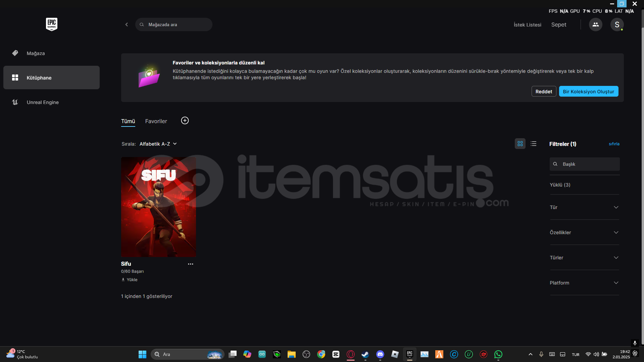Click Bir Koleksiyon Oluştur button
The height and width of the screenshot is (362, 644).
(x=588, y=91)
